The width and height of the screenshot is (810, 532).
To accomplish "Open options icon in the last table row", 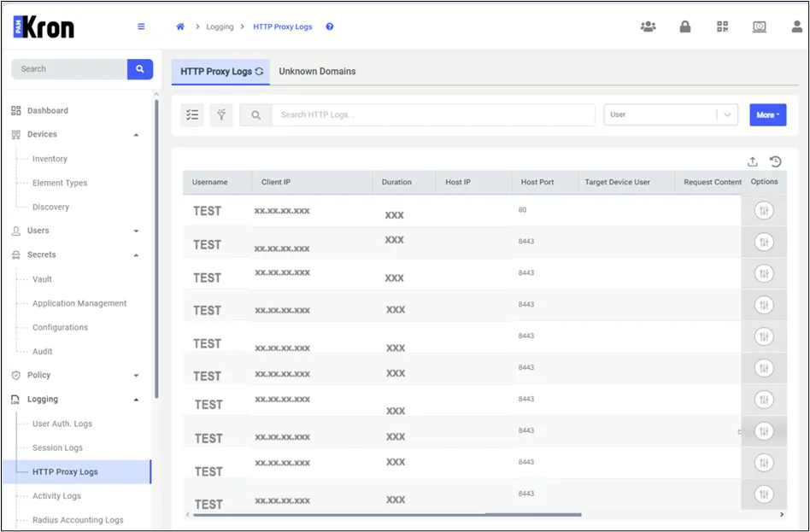I will click(x=764, y=494).
